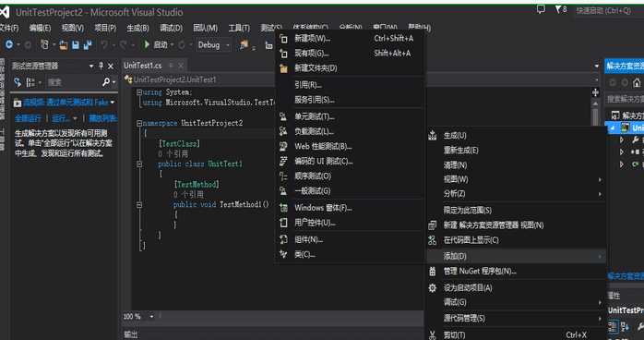Click the 用户控件(U)... icon
This screenshot has height=340, width=644.
(x=283, y=223)
